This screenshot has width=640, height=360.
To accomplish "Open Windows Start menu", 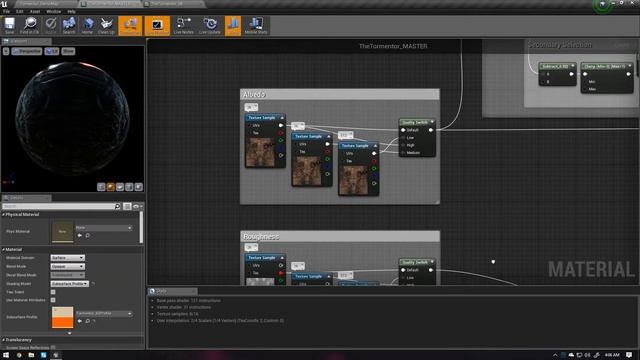I will click(x=6, y=355).
